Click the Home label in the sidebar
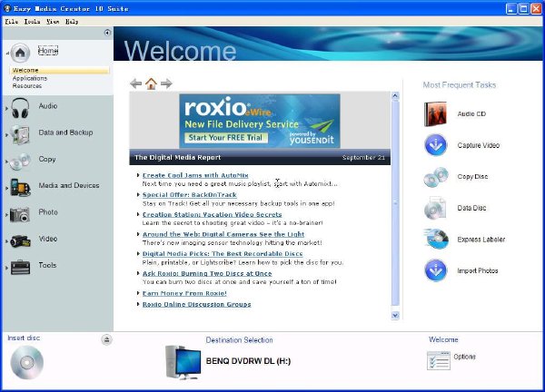Viewport: 545px width, 392px height. pyautogui.click(x=48, y=51)
